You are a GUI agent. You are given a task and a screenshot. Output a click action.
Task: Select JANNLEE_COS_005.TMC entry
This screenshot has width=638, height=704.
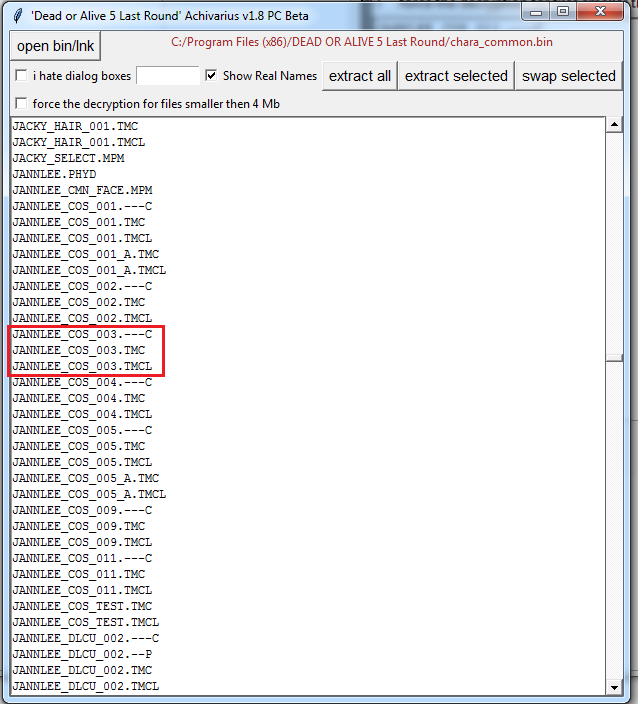tap(79, 446)
